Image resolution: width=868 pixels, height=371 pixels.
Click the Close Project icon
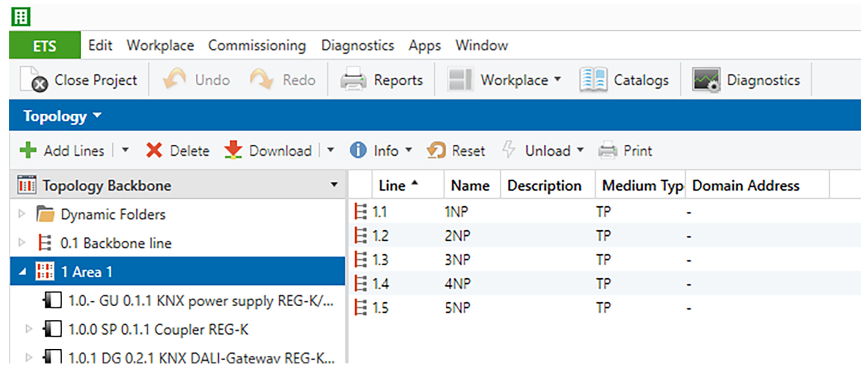click(x=34, y=80)
